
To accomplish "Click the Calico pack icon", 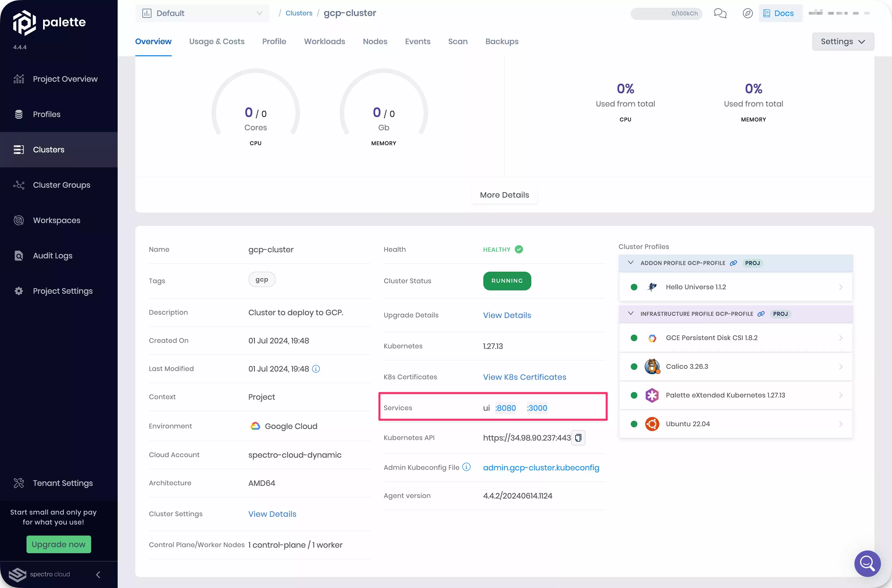I will [x=652, y=366].
